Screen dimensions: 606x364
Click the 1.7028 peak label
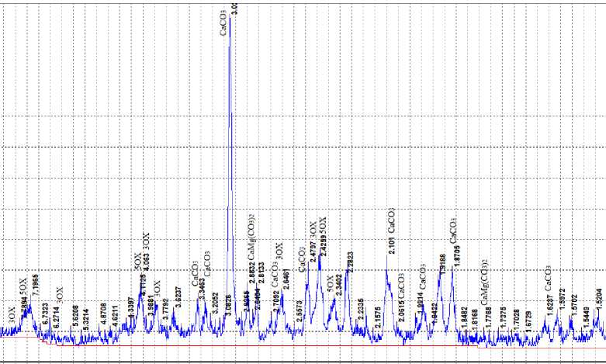pyautogui.click(x=516, y=320)
